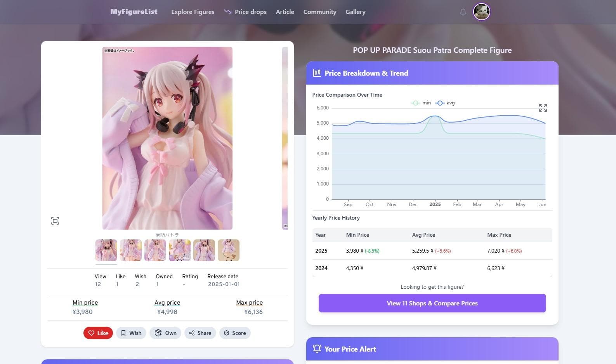
Task: Select the third figure thumbnail
Action: point(155,250)
